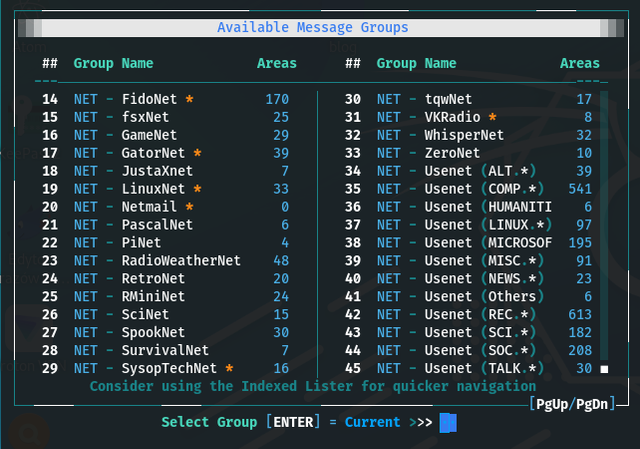This screenshot has width=640, height=449.
Task: Select the WhisperNet group
Action: (469, 135)
